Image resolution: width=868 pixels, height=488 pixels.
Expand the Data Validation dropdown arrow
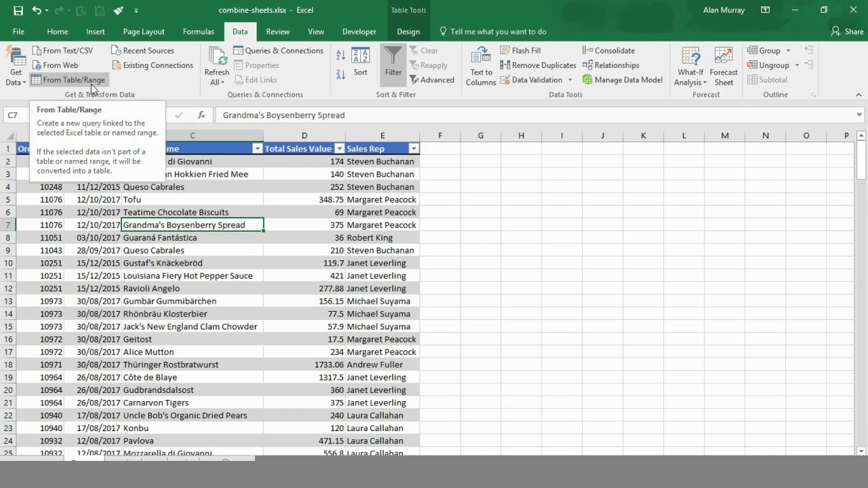click(x=570, y=80)
